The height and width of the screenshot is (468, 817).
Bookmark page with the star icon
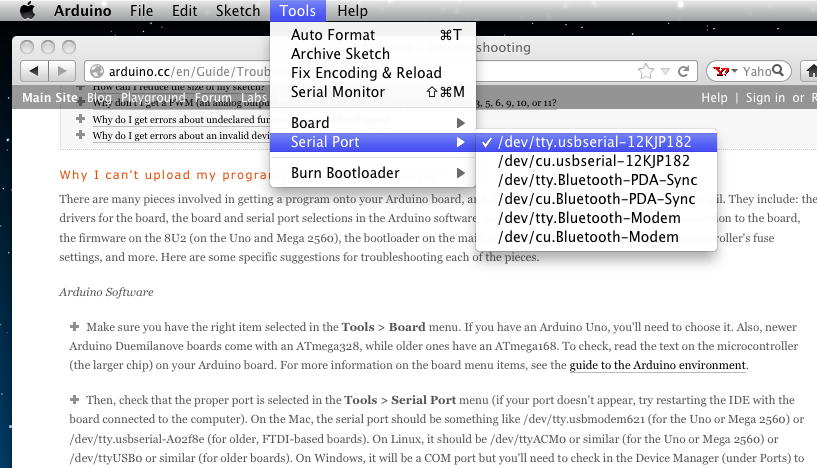click(646, 71)
